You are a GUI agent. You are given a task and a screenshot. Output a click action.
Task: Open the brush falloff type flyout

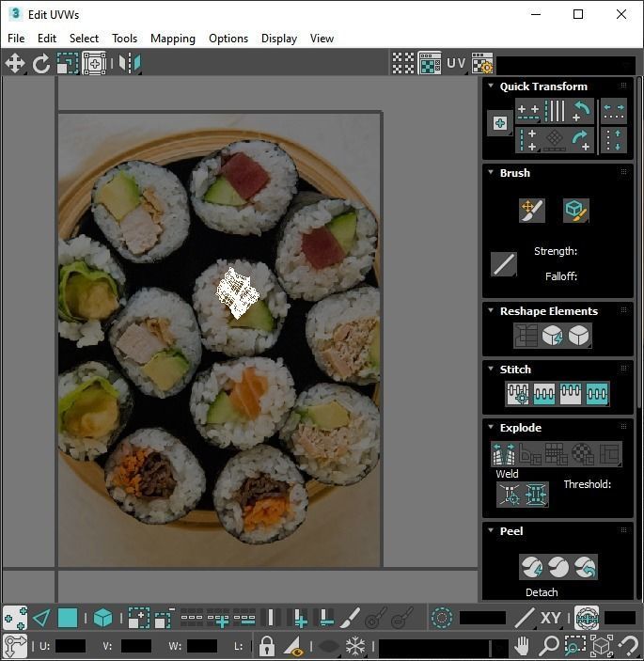click(504, 264)
